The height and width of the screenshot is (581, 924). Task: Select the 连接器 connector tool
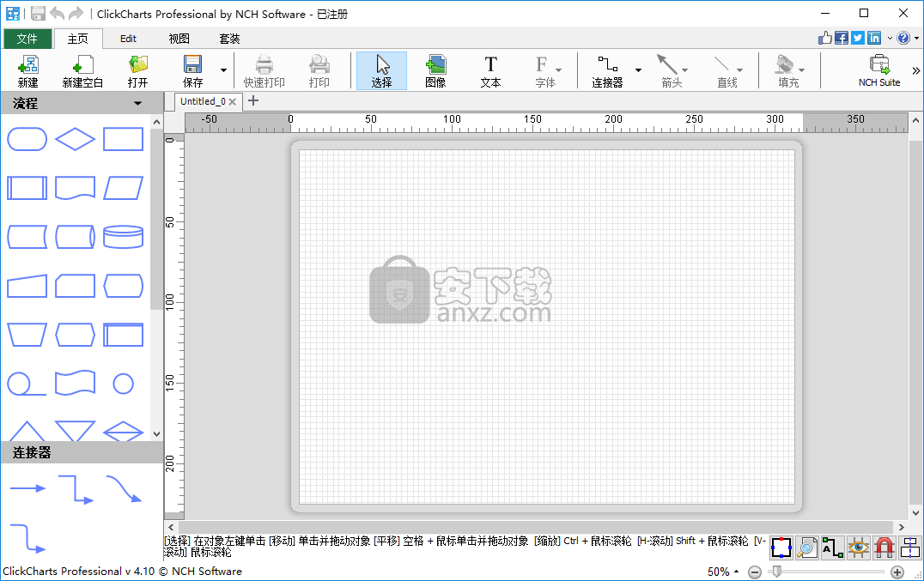607,70
